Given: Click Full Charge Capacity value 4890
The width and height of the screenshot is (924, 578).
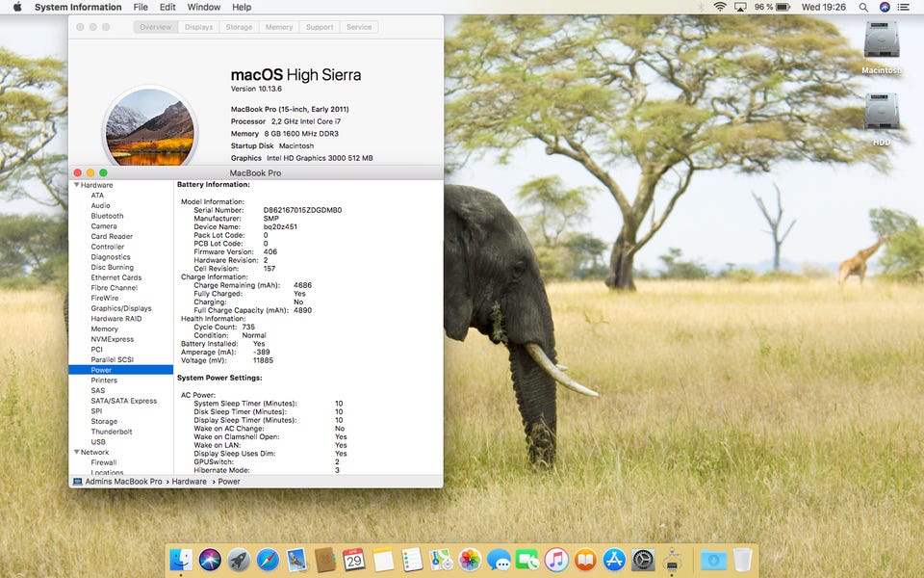Looking at the screenshot, I should (x=302, y=310).
